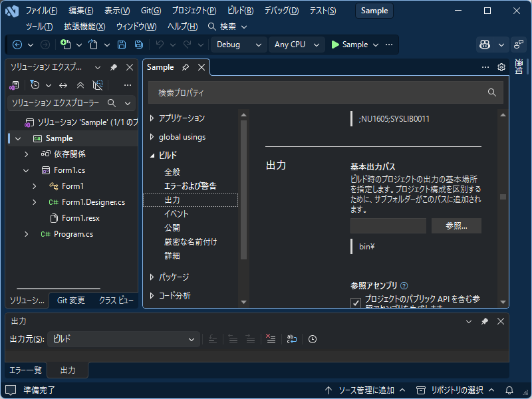
Task: Open the output source ビルド dropdown
Action: click(x=124, y=339)
